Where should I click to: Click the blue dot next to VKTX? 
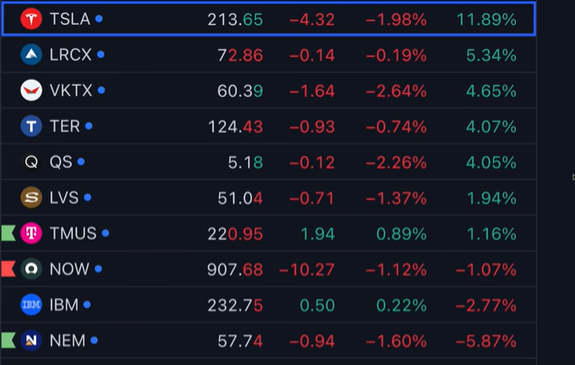[102, 90]
